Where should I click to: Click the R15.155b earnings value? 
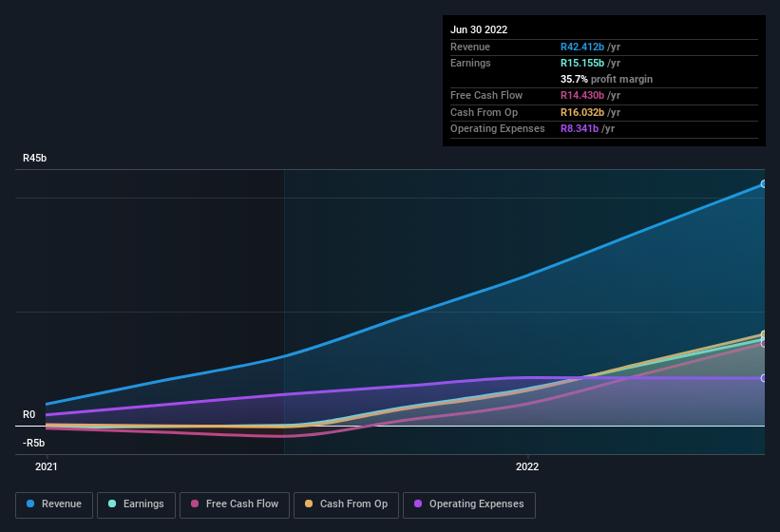click(582, 63)
